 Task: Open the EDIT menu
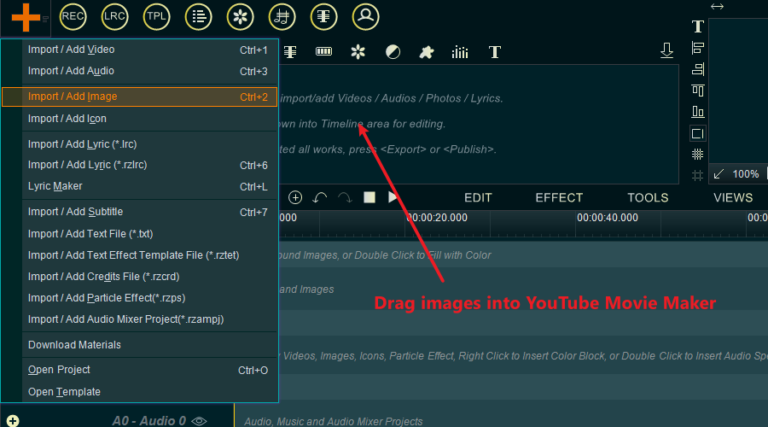point(478,198)
